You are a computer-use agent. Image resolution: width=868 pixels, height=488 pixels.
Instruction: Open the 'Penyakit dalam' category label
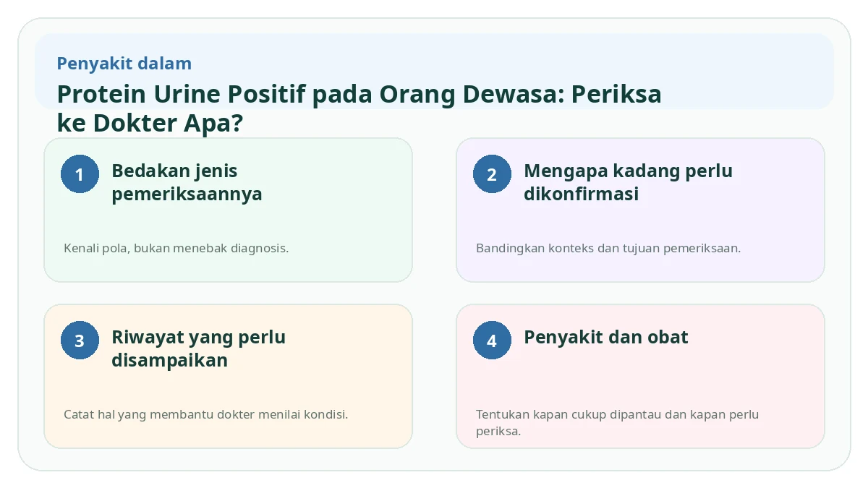coord(124,64)
